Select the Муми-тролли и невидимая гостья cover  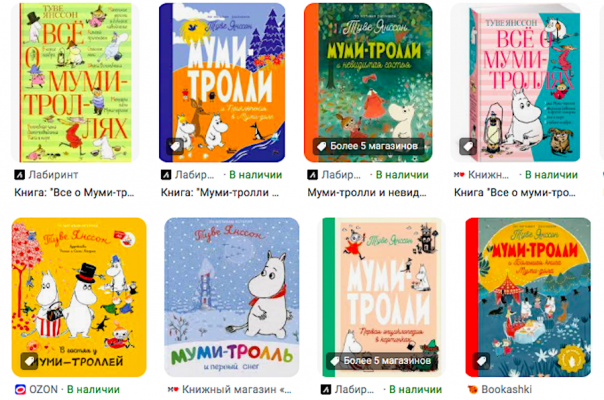[368, 82]
